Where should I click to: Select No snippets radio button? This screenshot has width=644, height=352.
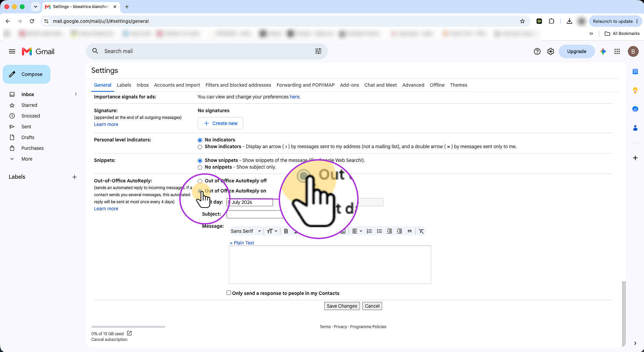point(200,167)
